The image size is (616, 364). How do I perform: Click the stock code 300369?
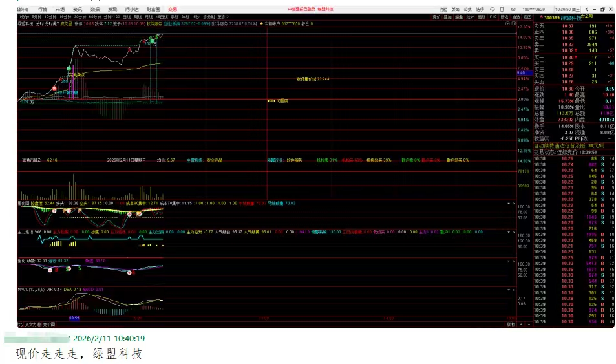point(552,17)
